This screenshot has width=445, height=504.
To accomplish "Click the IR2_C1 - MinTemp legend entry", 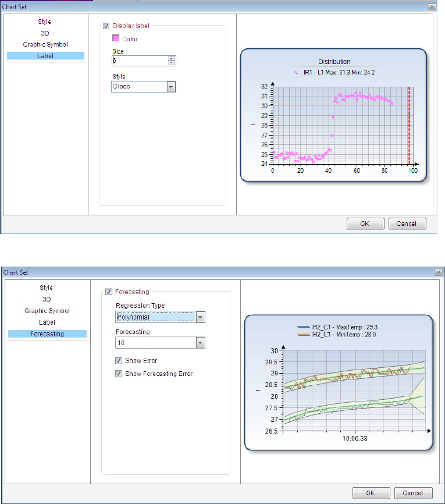I will tap(337, 335).
